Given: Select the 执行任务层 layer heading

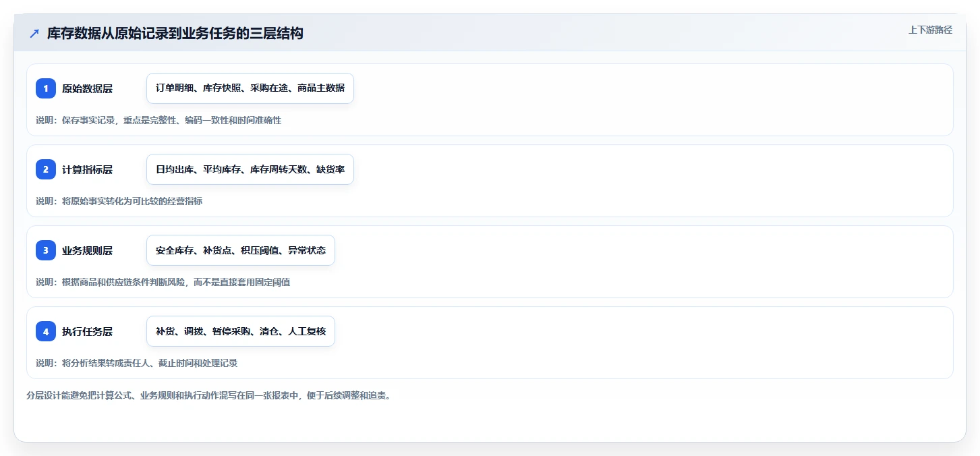Looking at the screenshot, I should [x=87, y=331].
